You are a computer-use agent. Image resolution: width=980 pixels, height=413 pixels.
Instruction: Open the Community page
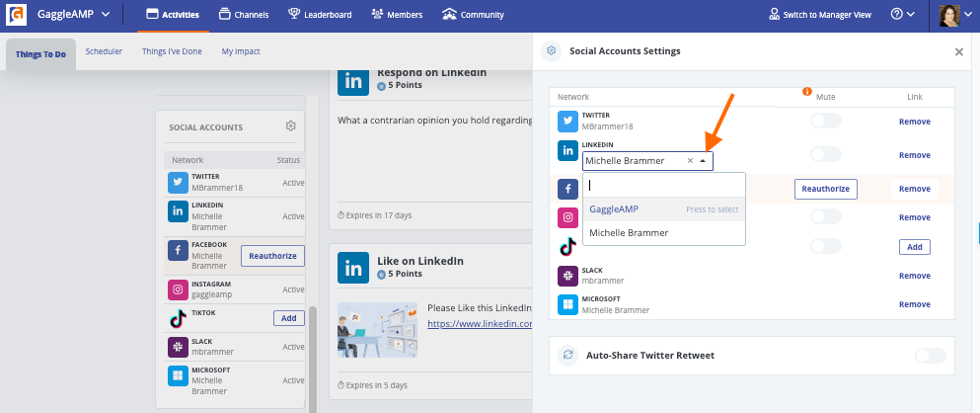coord(473,15)
